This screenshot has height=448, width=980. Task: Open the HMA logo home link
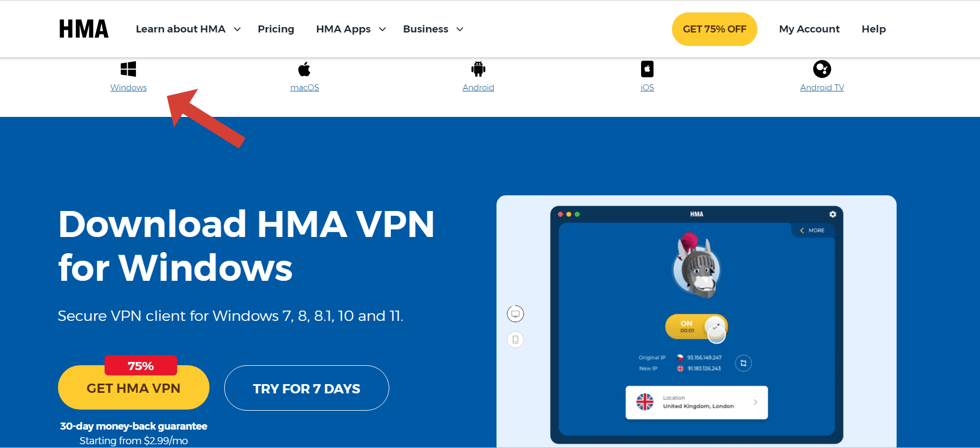pos(84,29)
